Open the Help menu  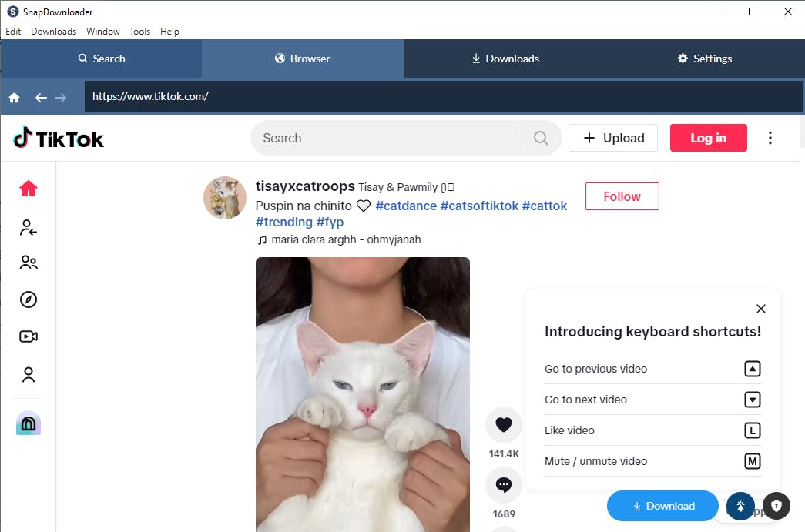pos(169,32)
